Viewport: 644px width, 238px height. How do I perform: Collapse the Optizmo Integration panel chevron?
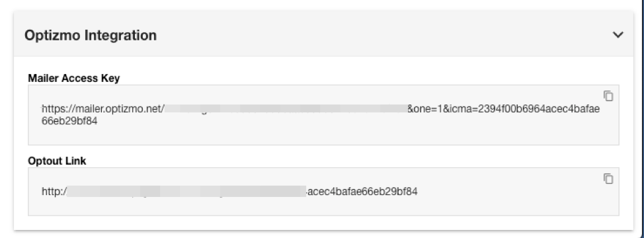(618, 35)
